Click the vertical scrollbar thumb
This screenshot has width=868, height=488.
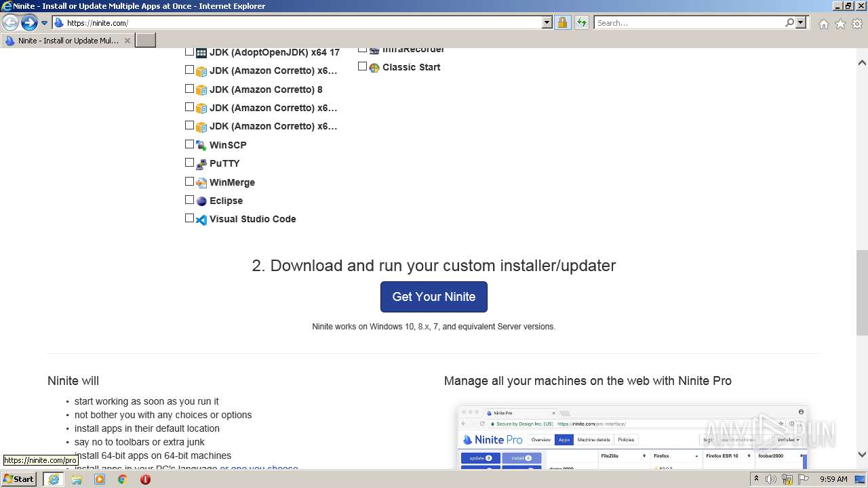pyautogui.click(x=862, y=293)
